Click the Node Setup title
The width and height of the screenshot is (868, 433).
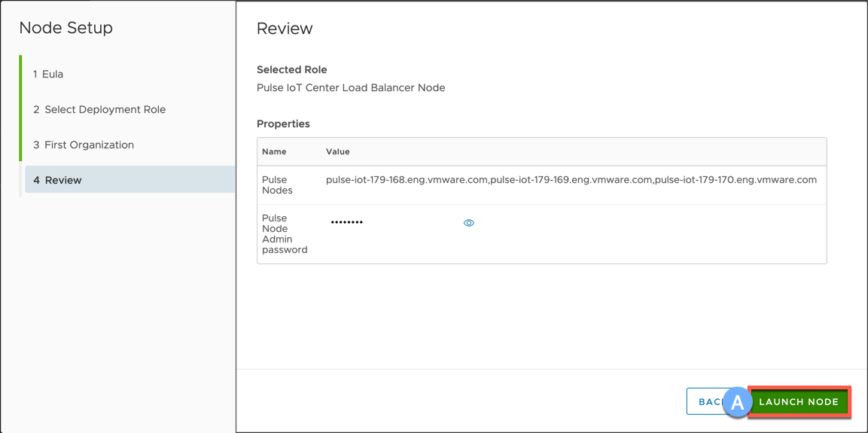[x=66, y=28]
